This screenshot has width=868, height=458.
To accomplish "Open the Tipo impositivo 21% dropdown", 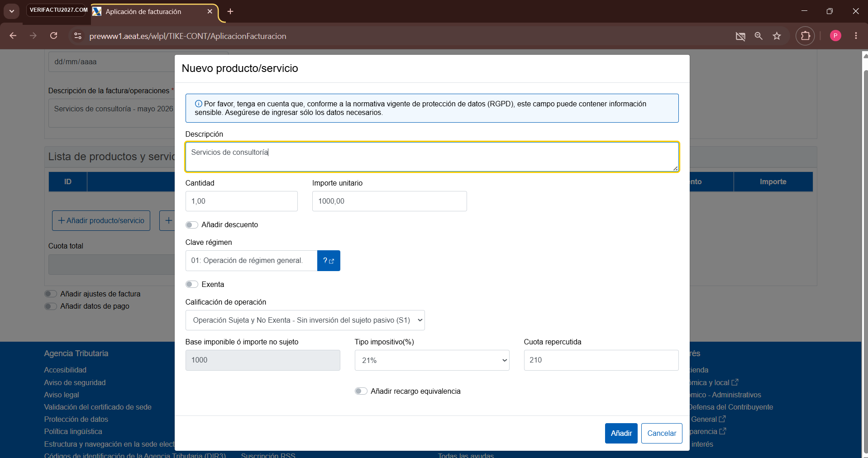I will [x=432, y=360].
